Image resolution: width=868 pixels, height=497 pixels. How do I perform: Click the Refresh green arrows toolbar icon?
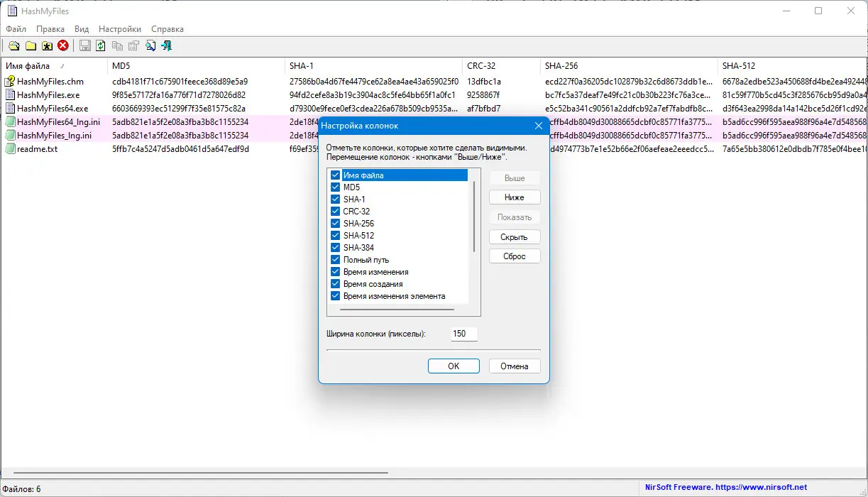(x=101, y=46)
